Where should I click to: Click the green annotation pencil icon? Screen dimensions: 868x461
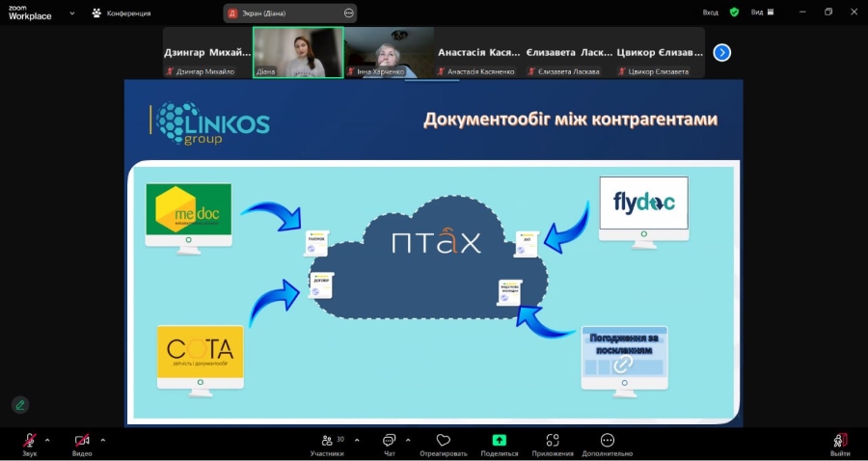tap(20, 405)
